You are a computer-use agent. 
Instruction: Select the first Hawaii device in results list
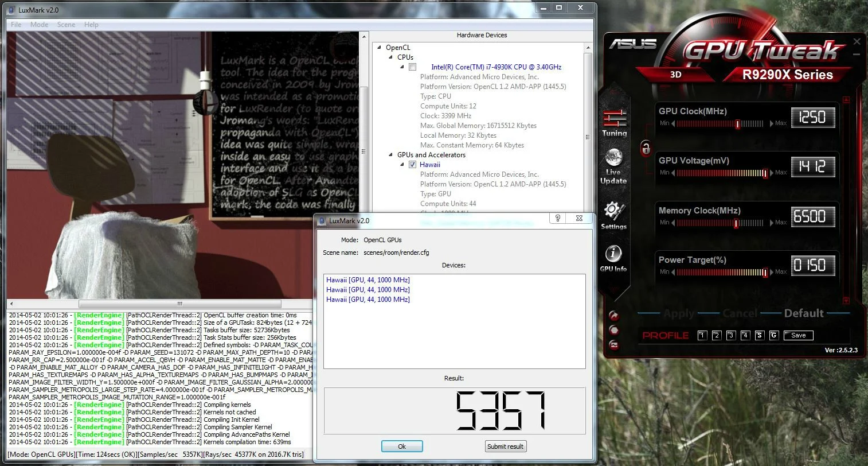368,280
